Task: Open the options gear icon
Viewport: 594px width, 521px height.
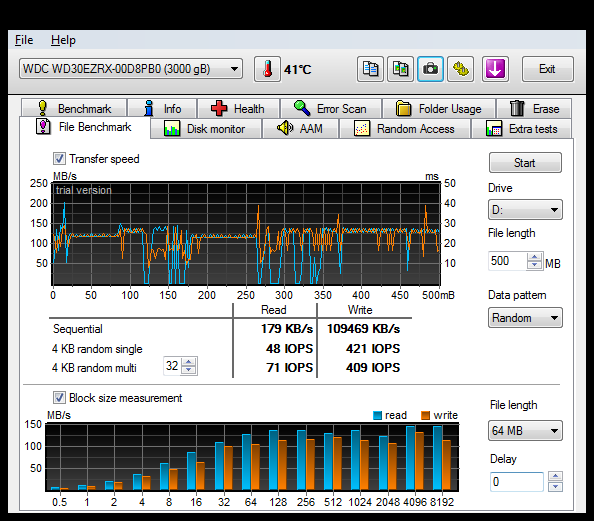Action: click(x=461, y=69)
